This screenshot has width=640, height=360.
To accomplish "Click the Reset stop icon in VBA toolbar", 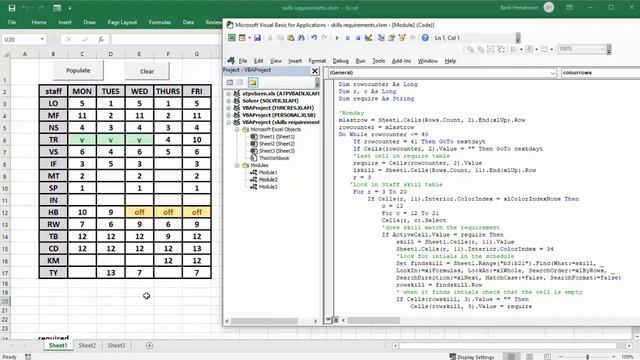I will click(x=358, y=38).
